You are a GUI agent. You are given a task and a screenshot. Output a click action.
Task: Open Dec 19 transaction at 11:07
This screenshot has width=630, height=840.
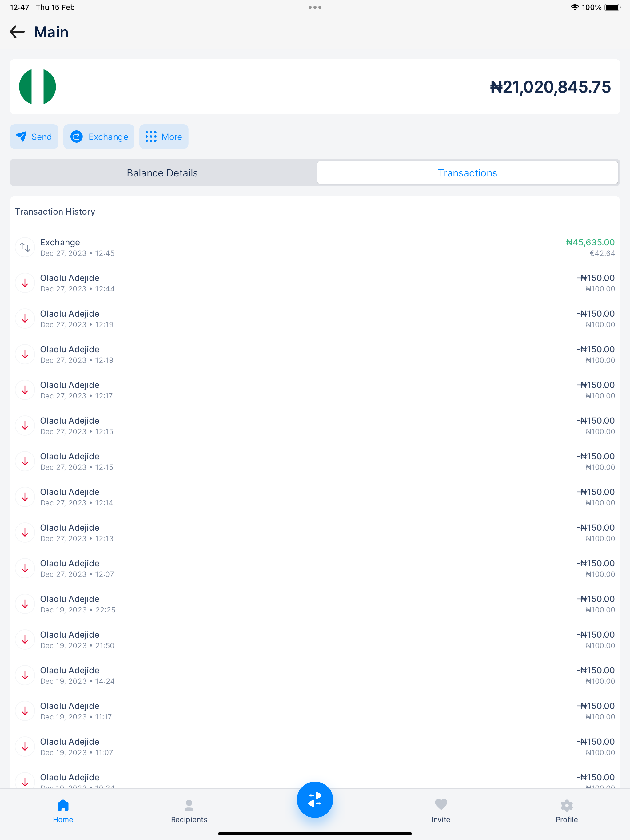pyautogui.click(x=315, y=747)
